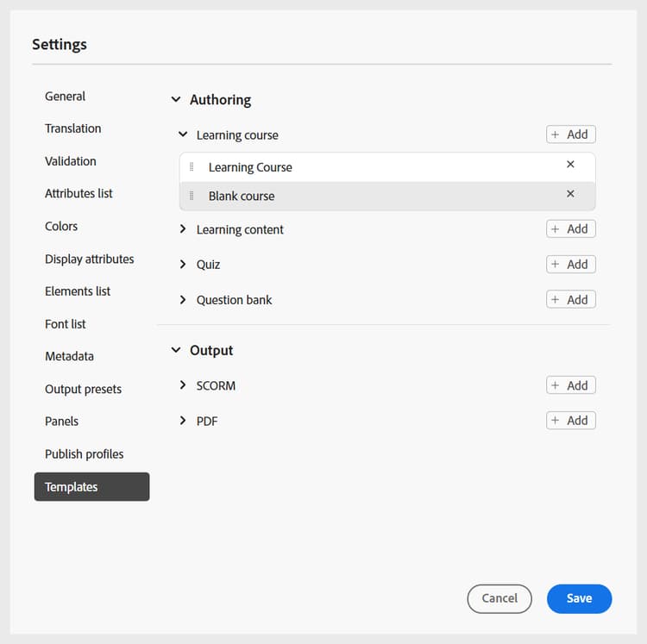The height and width of the screenshot is (644, 647).
Task: Add a template to Learning content
Action: pyautogui.click(x=570, y=229)
